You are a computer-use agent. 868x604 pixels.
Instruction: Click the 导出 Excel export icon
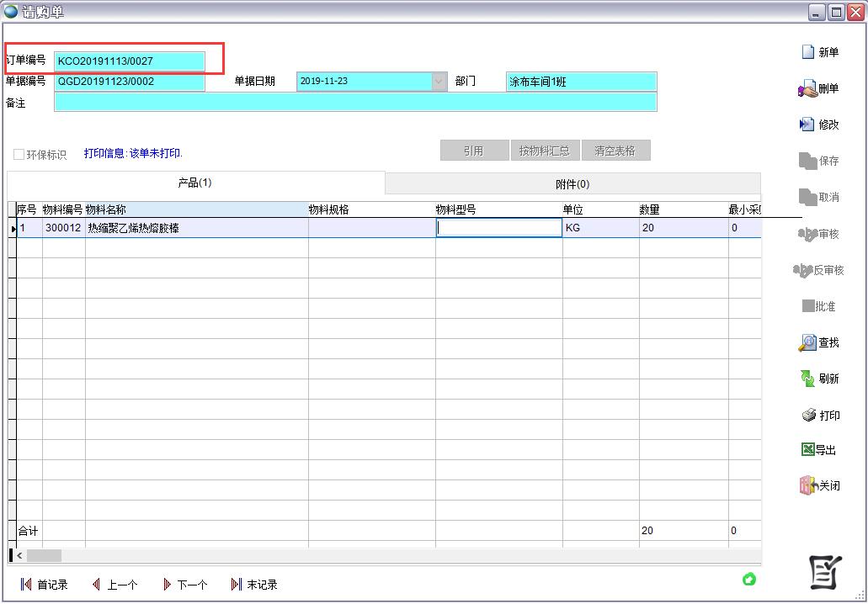(807, 450)
